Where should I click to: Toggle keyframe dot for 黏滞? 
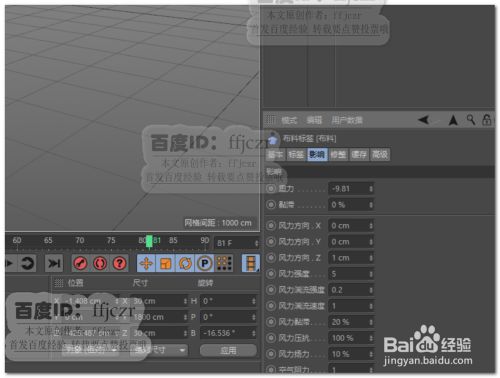271,205
